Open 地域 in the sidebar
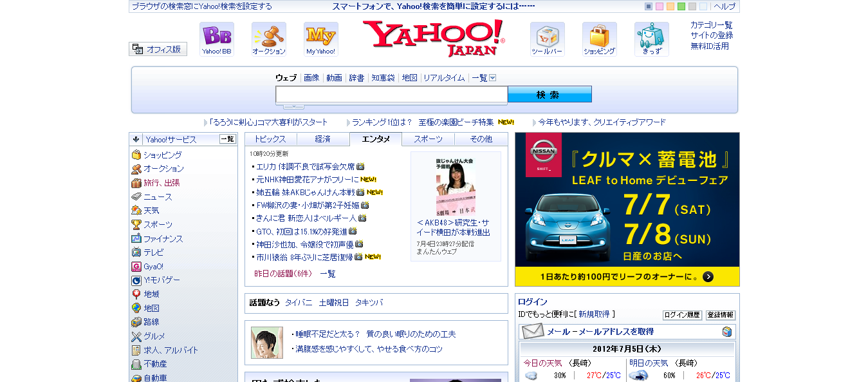The image size is (868, 382). (151, 294)
